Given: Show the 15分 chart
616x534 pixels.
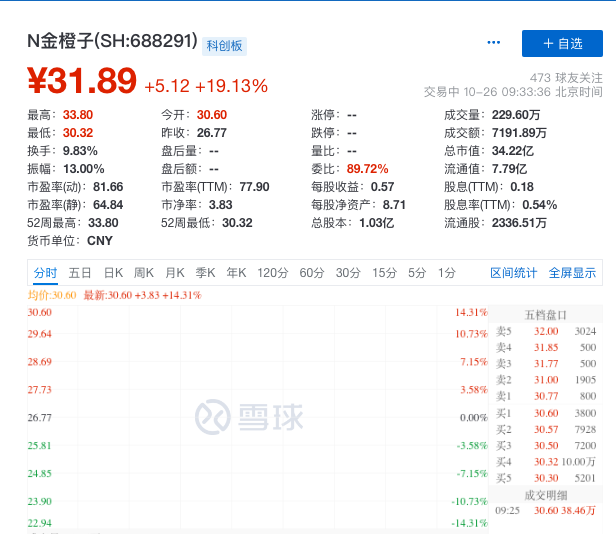Looking at the screenshot, I should click(x=385, y=272).
